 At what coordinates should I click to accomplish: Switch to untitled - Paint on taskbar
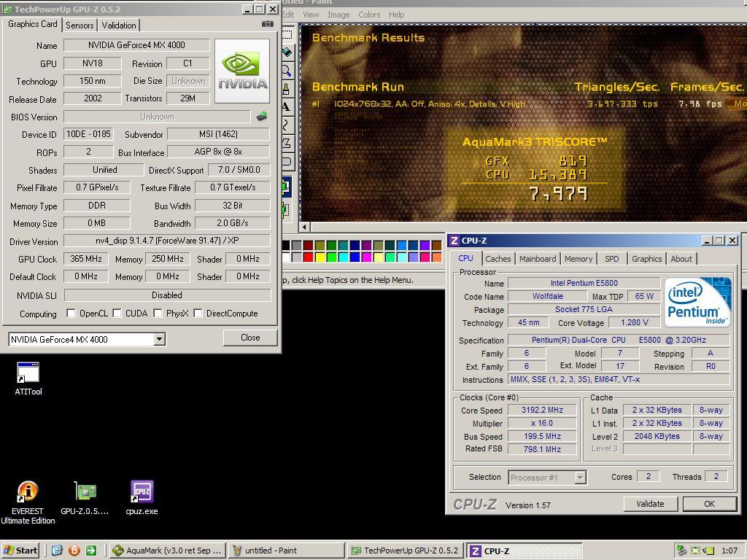pos(286,551)
